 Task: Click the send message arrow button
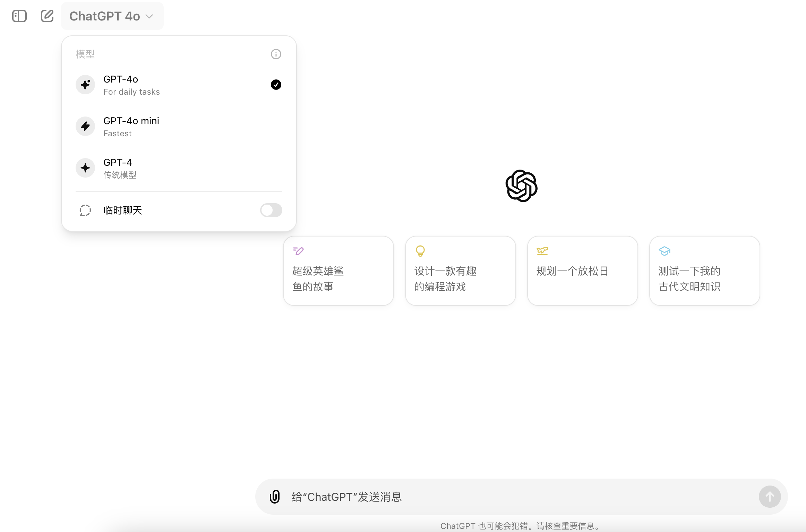[770, 497]
